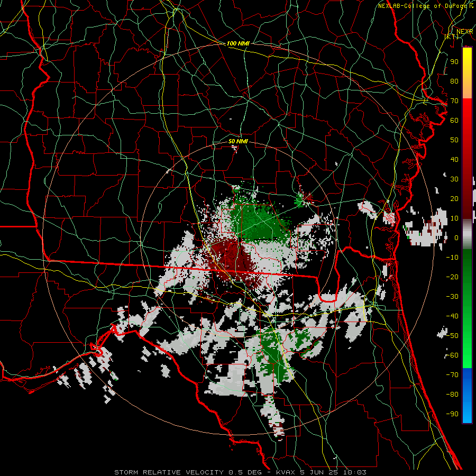The image size is (476, 476).
Task: Click the positive 50 value on the velocity scale
Action: (x=454, y=140)
